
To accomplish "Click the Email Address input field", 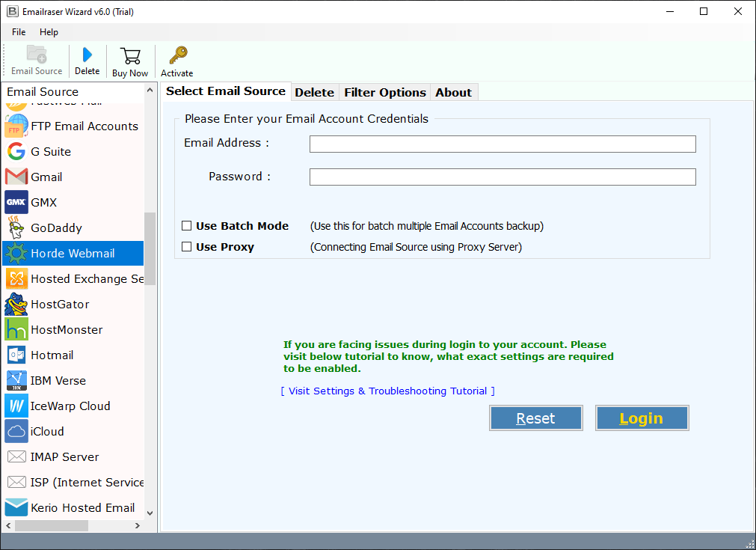I will (503, 144).
